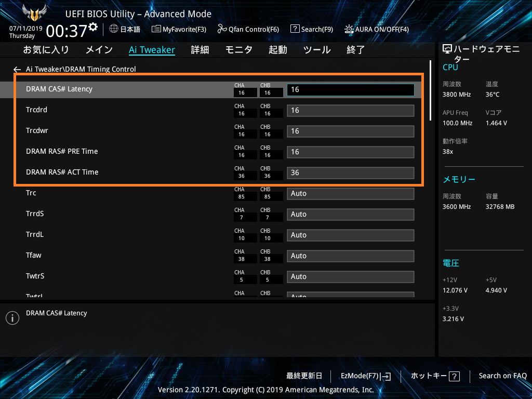Click the +12V reading 12.076 V

455,290
